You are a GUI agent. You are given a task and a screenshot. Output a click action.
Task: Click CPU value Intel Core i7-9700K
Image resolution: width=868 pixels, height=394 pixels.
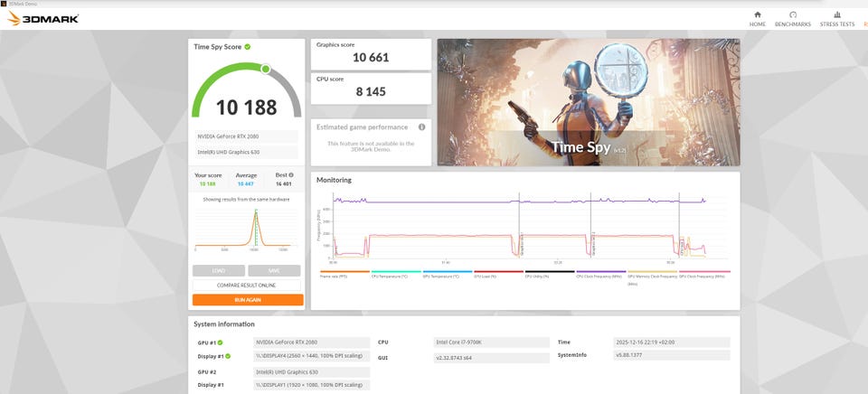click(492, 342)
